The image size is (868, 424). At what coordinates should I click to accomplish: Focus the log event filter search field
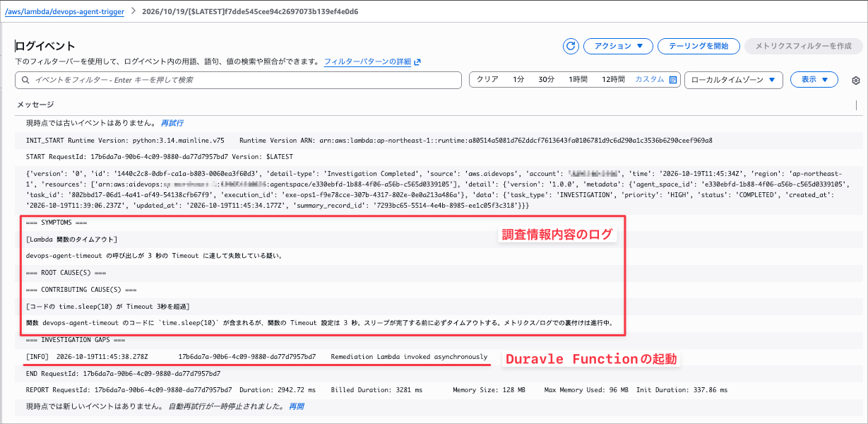tap(239, 80)
